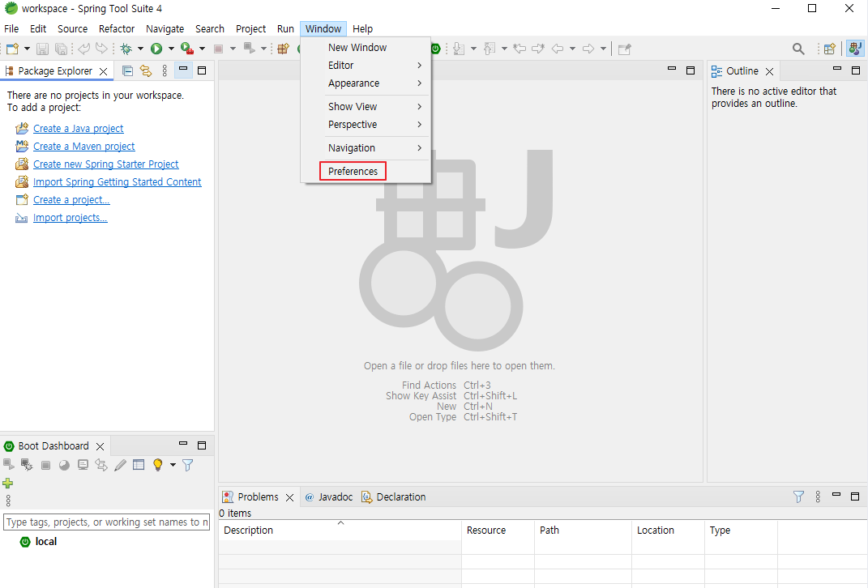Open the Package Explorer view menu dots
Screen dimensions: 868x588
click(x=165, y=70)
